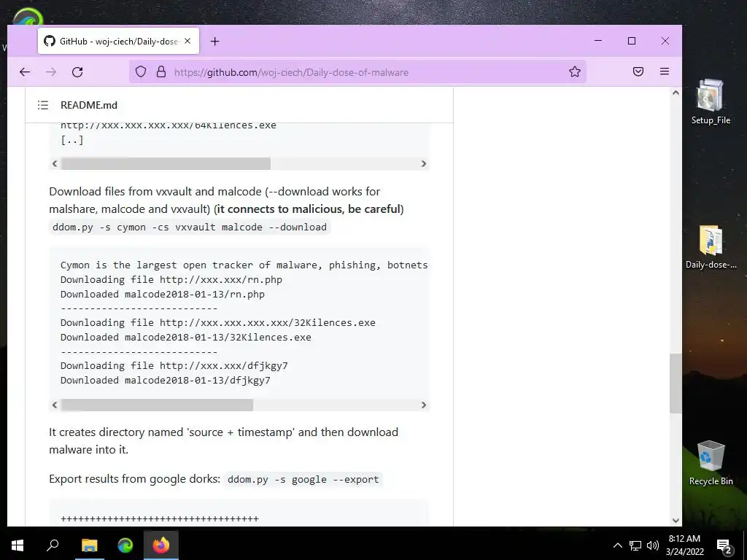Click the '64Kilences.exe' URL line
This screenshot has width=747, height=560.
[169, 125]
